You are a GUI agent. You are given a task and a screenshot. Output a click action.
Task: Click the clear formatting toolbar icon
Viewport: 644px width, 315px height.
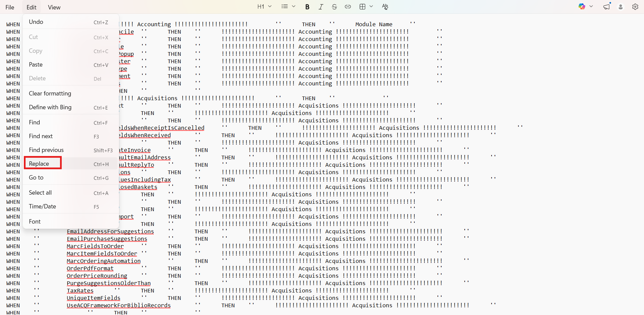click(x=385, y=7)
